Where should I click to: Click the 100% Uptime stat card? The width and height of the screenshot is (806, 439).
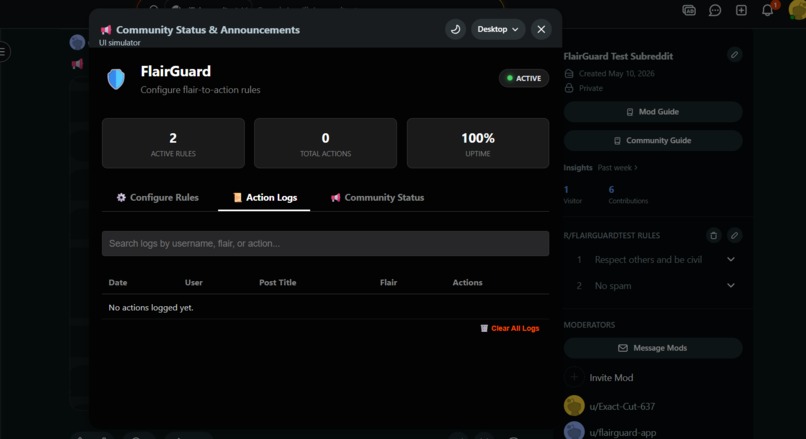coord(478,143)
